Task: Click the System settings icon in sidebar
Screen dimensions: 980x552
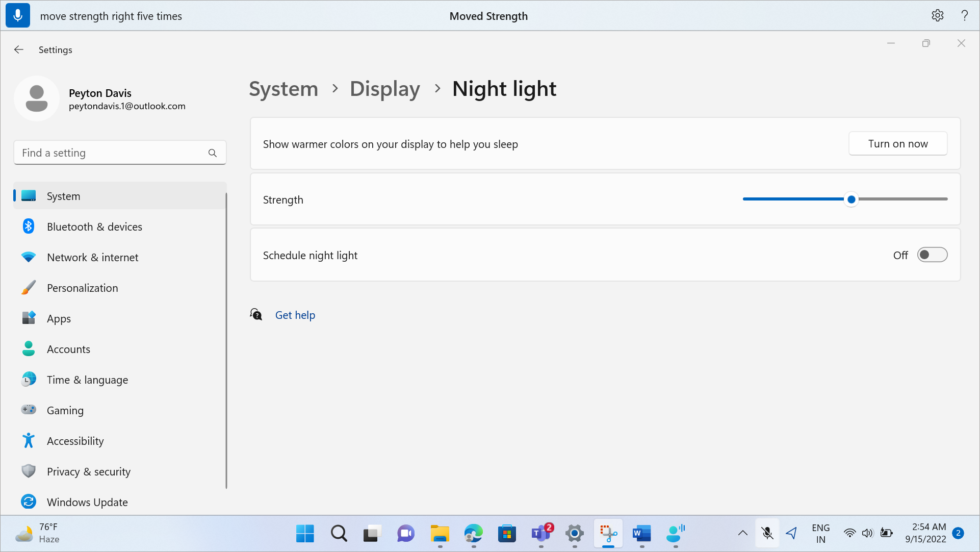Action: click(x=27, y=195)
